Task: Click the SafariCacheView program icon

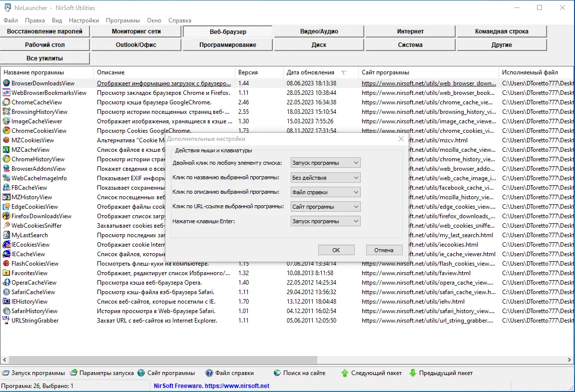Action: pyautogui.click(x=6, y=292)
